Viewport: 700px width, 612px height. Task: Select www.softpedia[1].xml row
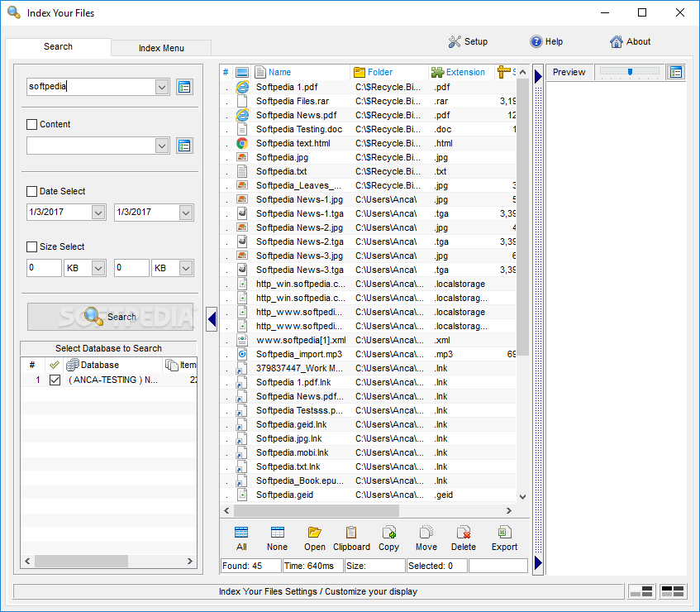(369, 341)
